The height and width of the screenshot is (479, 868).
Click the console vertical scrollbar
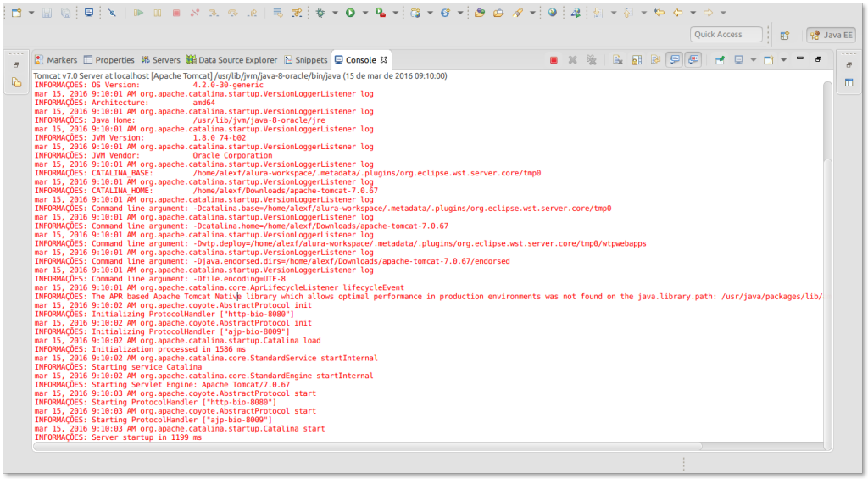(827, 265)
